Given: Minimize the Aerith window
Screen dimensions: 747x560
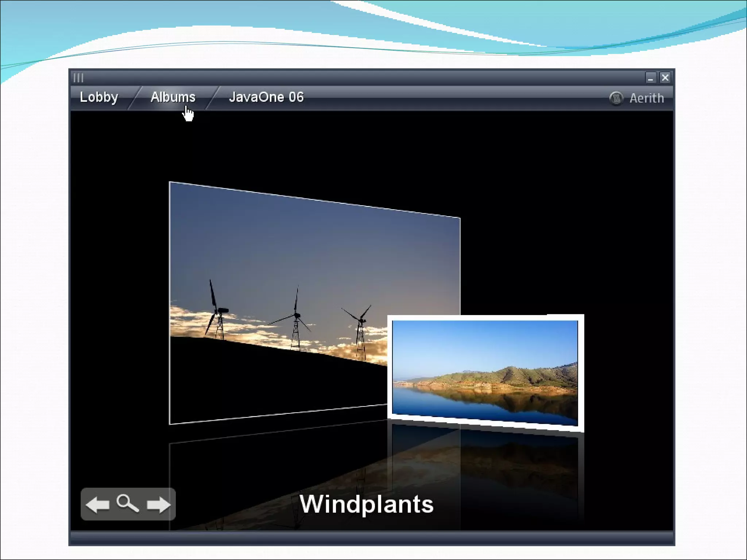Looking at the screenshot, I should click(x=650, y=78).
